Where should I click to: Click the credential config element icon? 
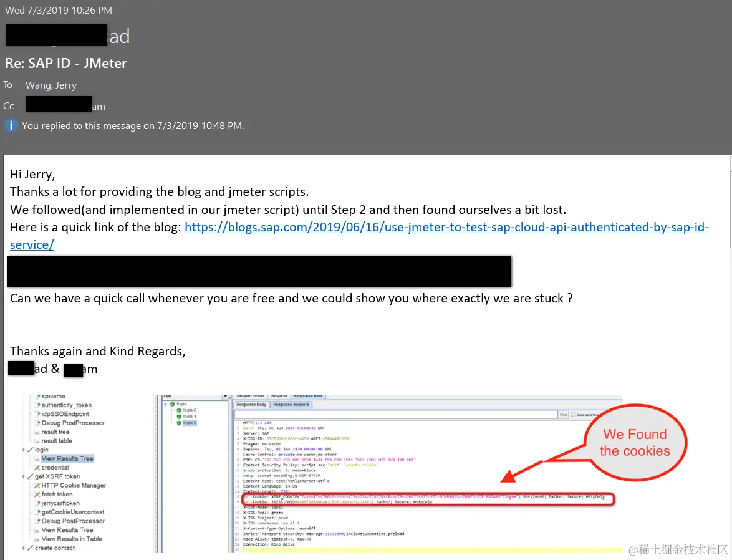pos(37,468)
